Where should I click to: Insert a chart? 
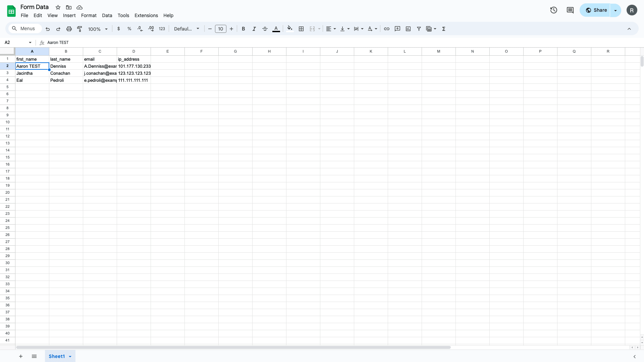(408, 29)
